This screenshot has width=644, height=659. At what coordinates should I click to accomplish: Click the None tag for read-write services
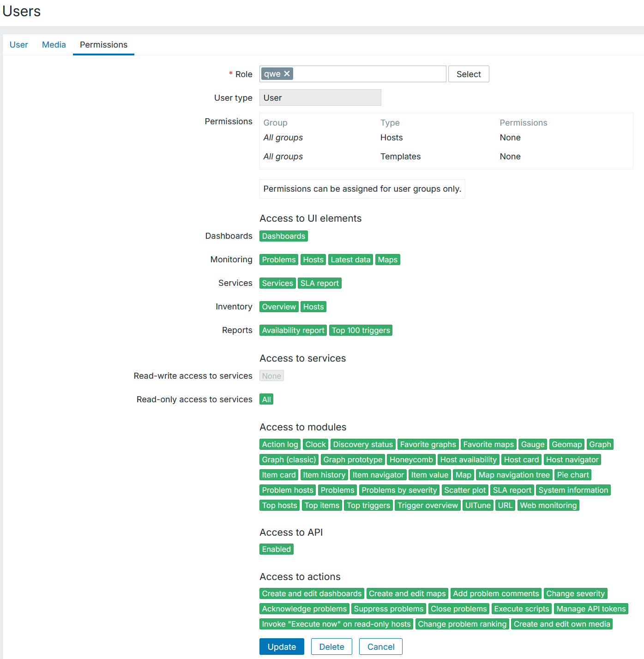[x=271, y=376]
